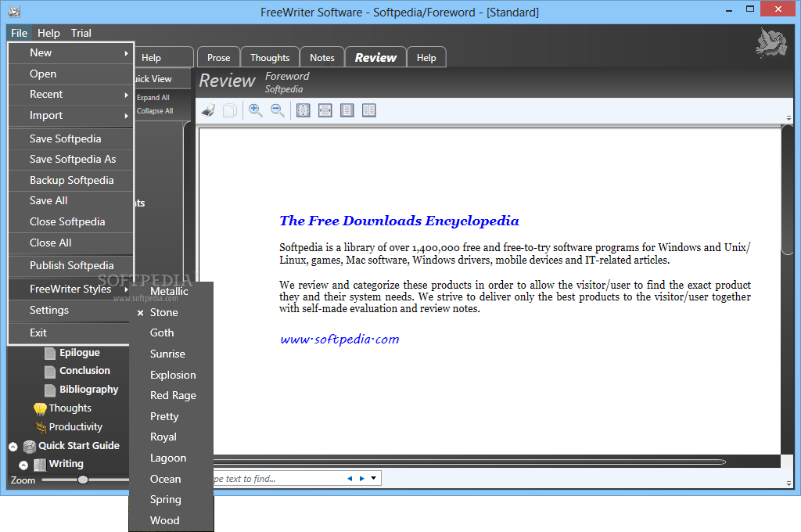Click the copy pages icon in toolbar
The image size is (801, 532).
(230, 110)
